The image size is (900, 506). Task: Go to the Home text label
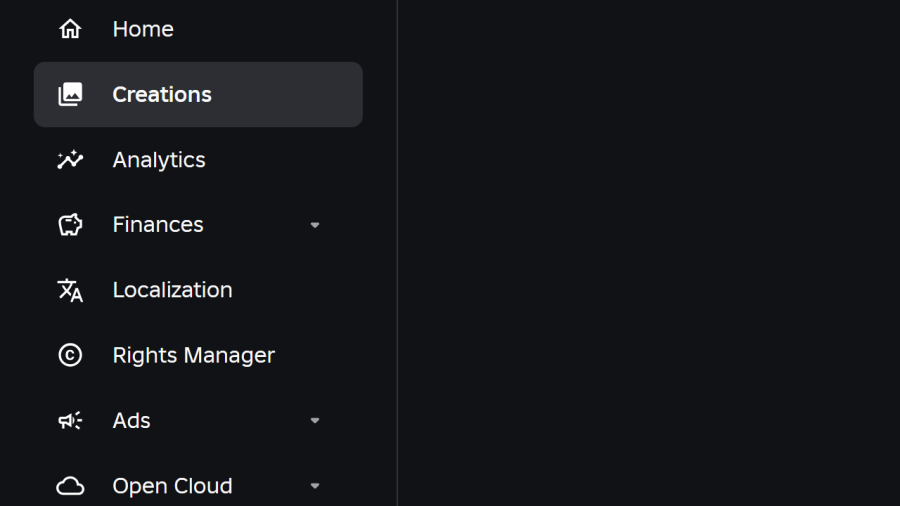[x=143, y=29]
